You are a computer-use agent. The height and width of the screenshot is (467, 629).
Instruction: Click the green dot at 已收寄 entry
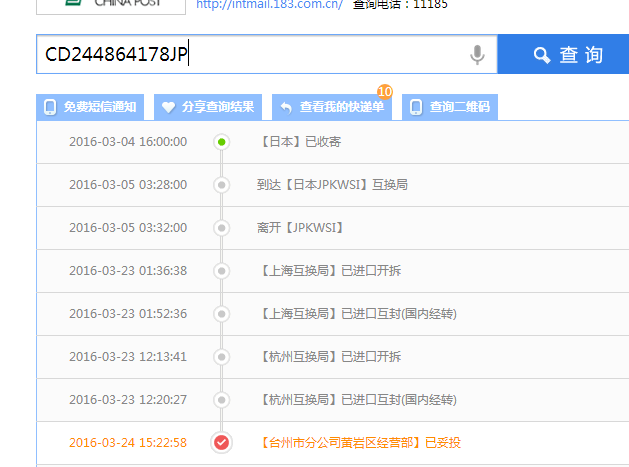coord(222,142)
